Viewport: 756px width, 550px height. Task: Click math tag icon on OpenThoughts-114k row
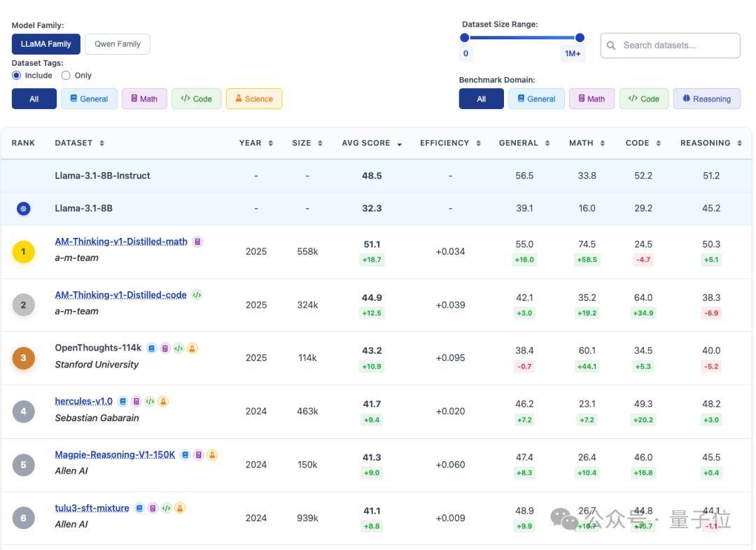165,348
